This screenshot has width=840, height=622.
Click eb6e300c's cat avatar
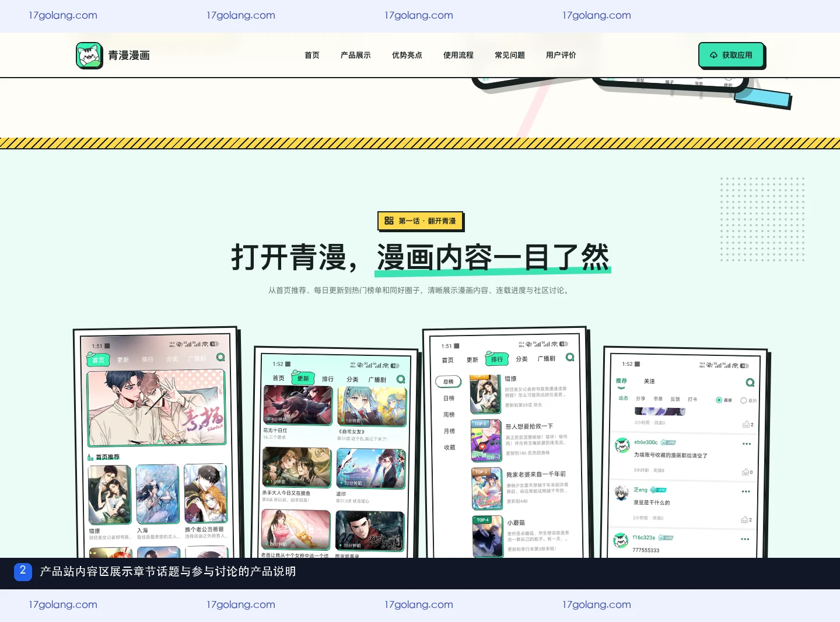click(x=622, y=445)
